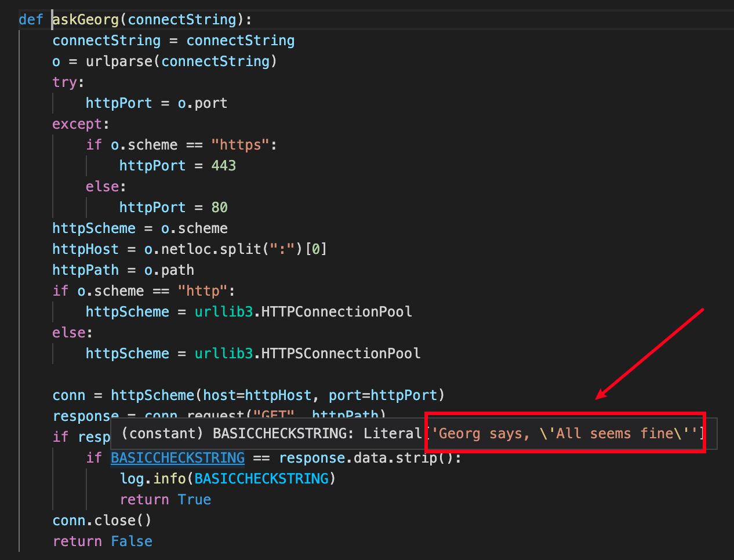This screenshot has height=560, width=734.
Task: Click the port number 80
Action: click(x=219, y=208)
